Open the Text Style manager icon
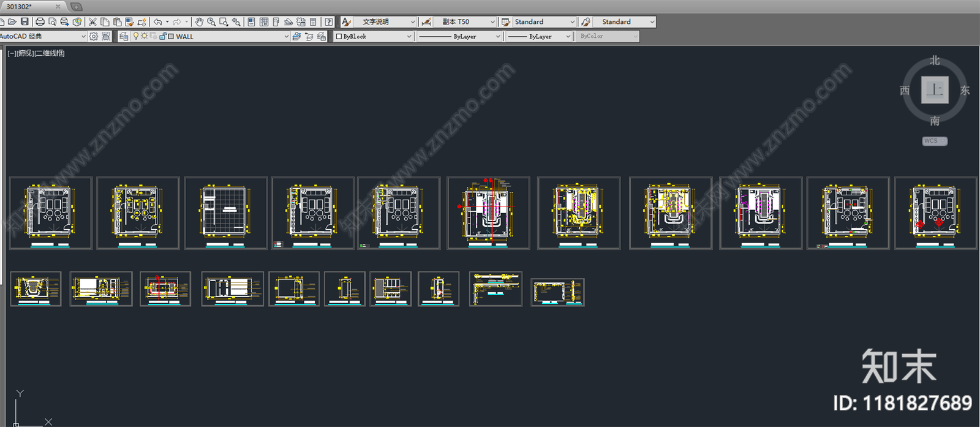980x427 pixels. pyautogui.click(x=346, y=21)
